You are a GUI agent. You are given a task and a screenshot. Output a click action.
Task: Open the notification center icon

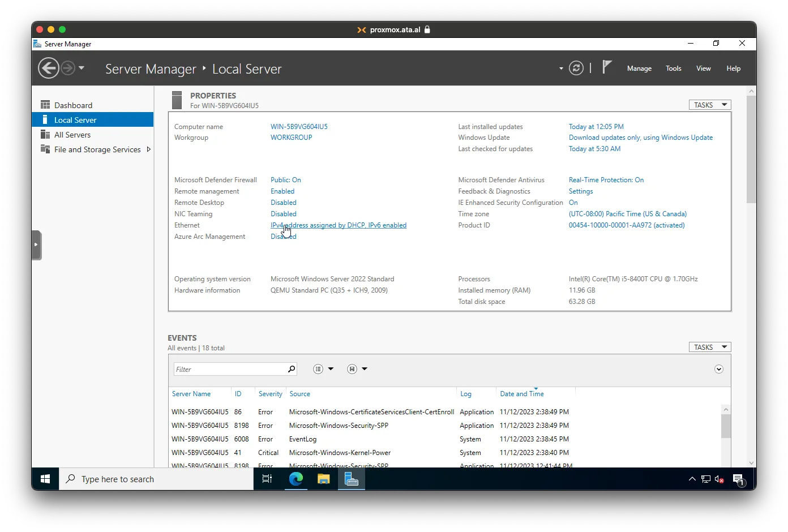(x=738, y=479)
